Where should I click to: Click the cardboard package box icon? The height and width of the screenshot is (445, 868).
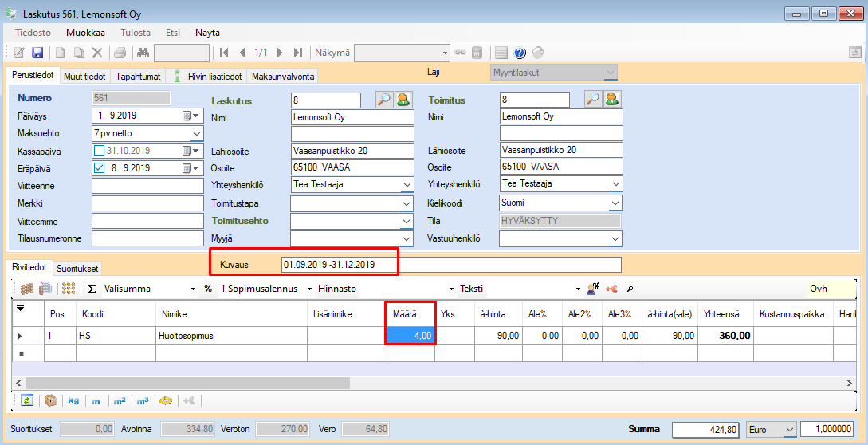[x=50, y=400]
